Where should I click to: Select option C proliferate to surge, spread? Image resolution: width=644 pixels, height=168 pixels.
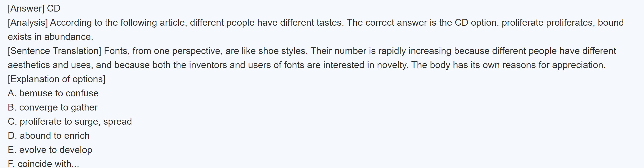[70, 122]
